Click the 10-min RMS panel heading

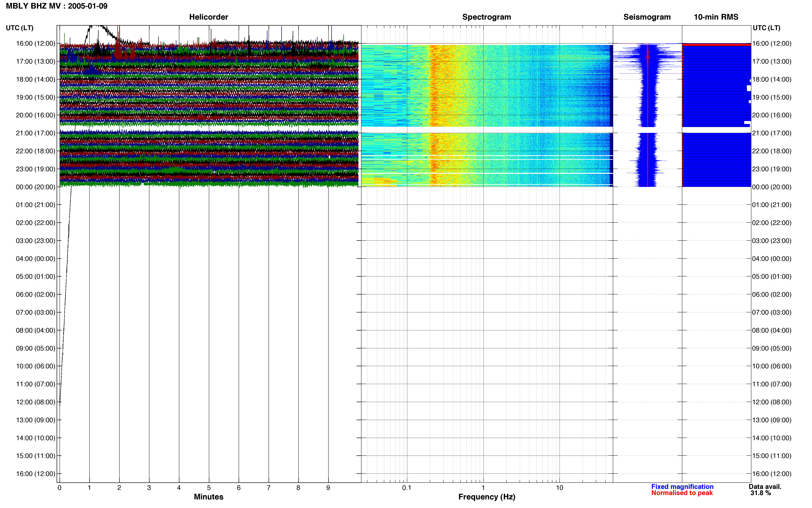pos(716,17)
